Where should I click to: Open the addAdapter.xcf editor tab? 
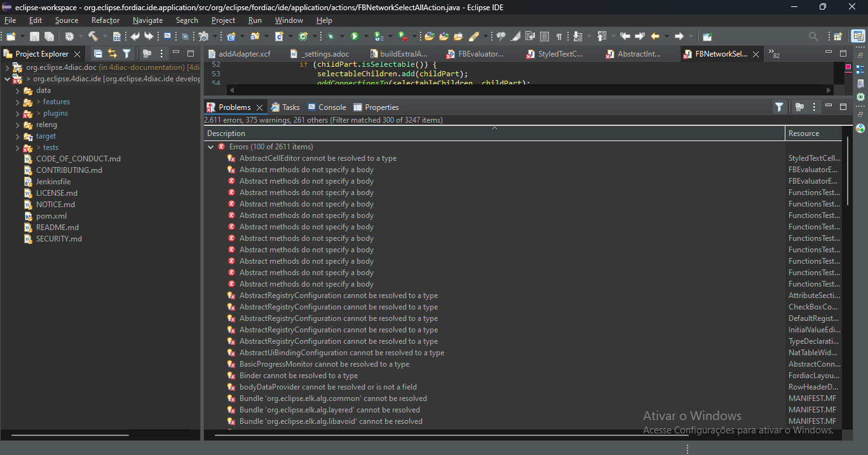(239, 54)
